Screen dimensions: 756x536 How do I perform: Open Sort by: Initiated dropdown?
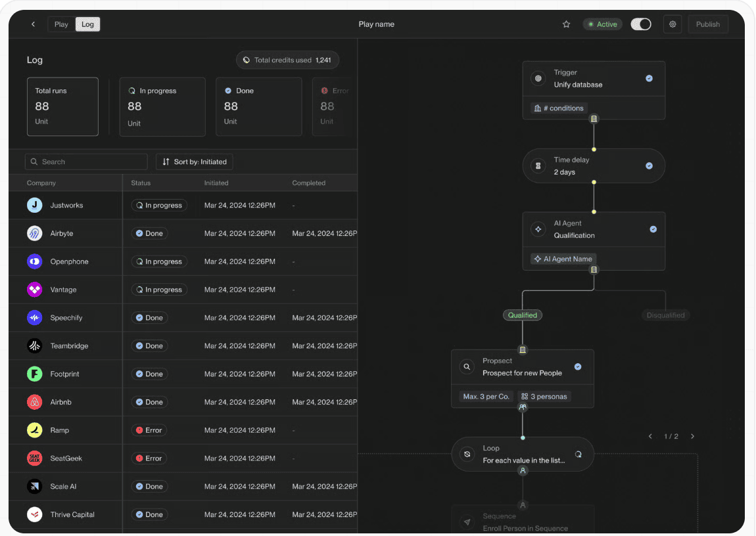195,162
